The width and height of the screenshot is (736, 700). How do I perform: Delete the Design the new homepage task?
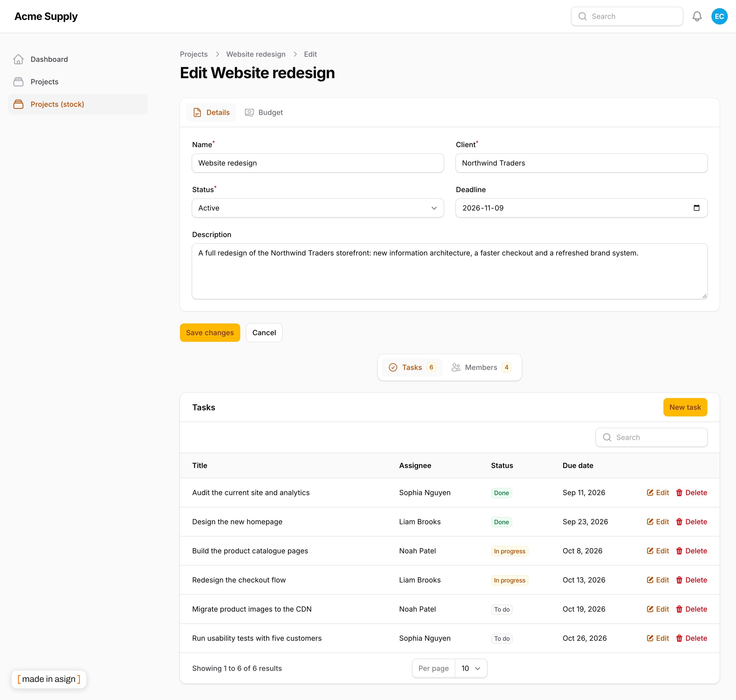click(x=691, y=522)
